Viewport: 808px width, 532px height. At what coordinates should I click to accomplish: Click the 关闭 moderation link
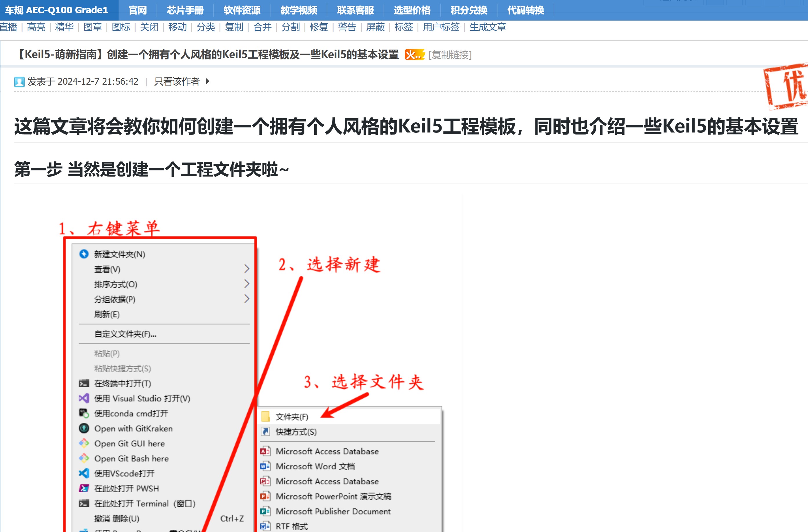pyautogui.click(x=149, y=27)
